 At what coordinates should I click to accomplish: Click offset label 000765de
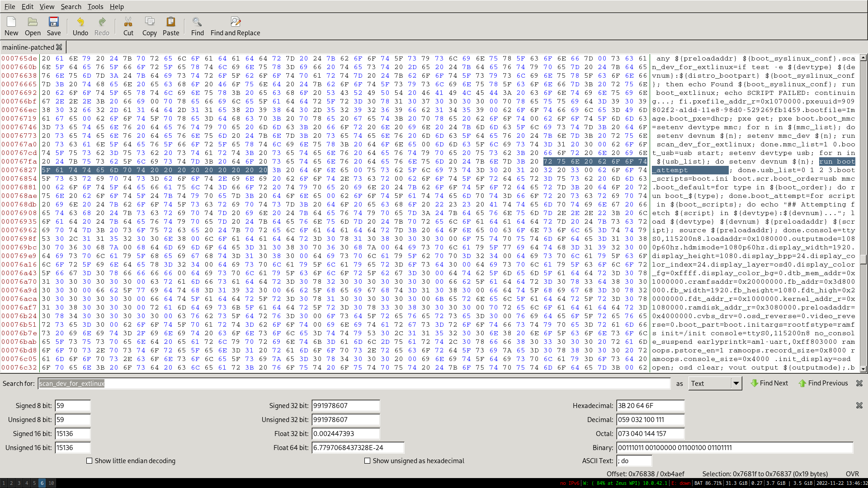tap(19, 58)
